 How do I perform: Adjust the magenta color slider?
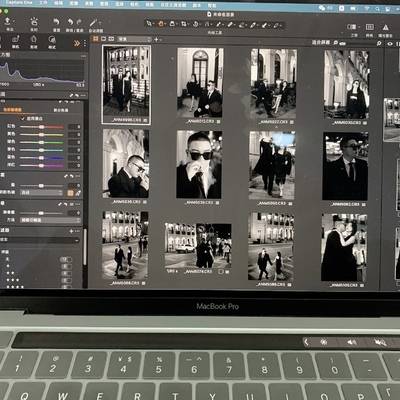pos(42,165)
